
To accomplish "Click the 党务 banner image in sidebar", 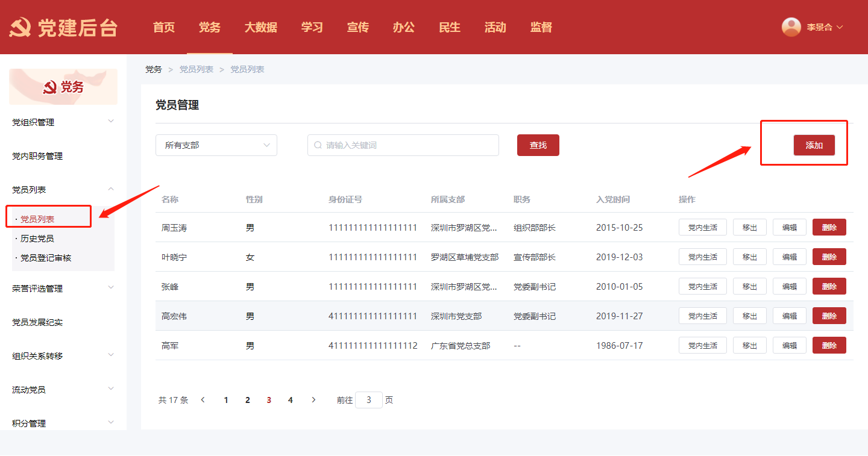I will point(63,87).
